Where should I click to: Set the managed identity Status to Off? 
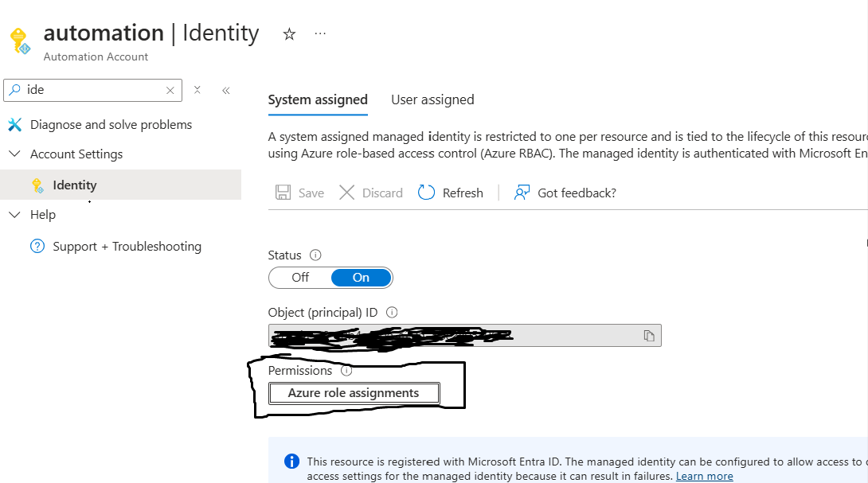coord(299,277)
